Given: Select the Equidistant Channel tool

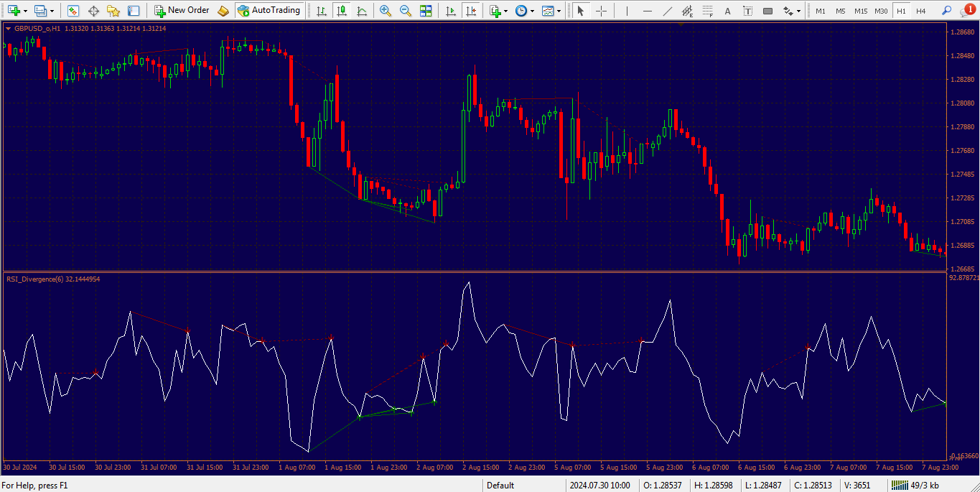Looking at the screenshot, I should [688, 10].
